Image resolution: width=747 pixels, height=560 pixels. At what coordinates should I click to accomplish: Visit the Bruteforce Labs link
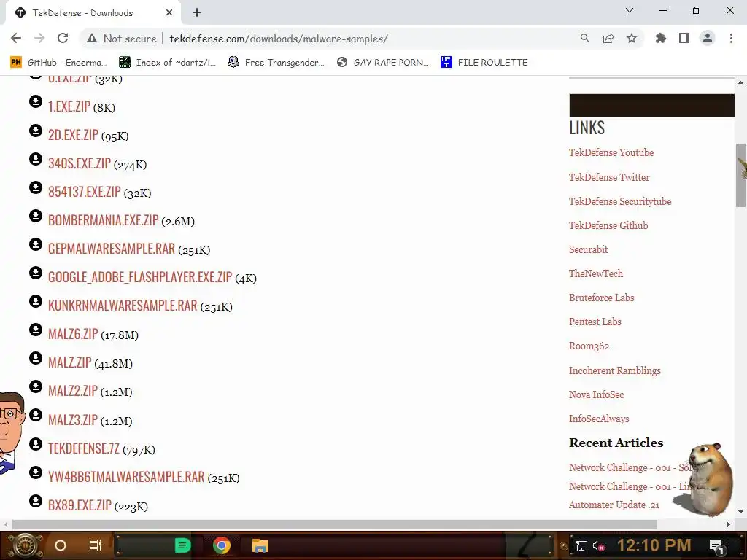tap(602, 297)
